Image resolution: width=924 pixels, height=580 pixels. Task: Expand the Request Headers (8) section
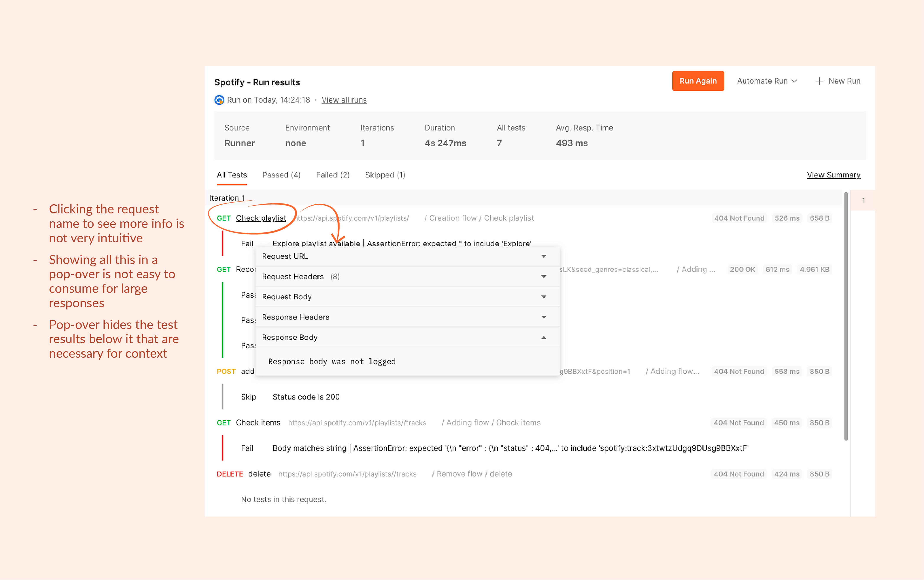click(x=407, y=277)
